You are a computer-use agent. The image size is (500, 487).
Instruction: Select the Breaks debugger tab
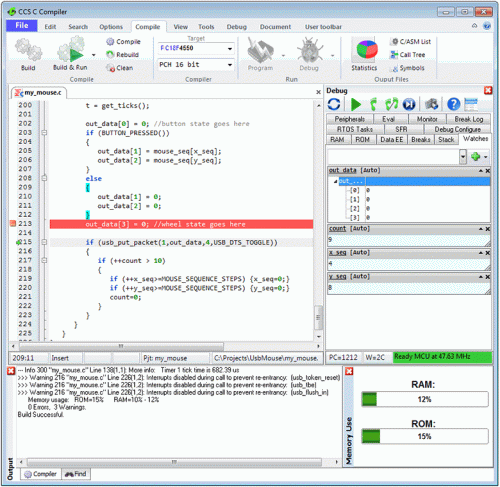pos(421,140)
